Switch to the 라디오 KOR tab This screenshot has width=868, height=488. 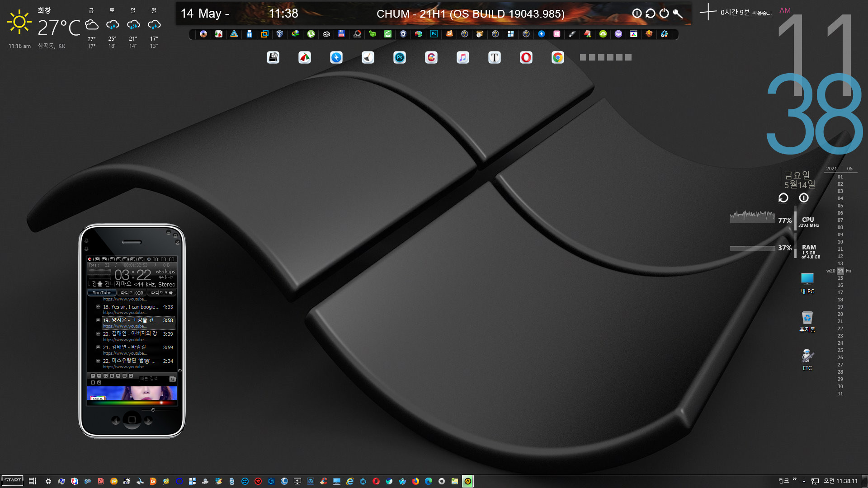click(x=132, y=293)
